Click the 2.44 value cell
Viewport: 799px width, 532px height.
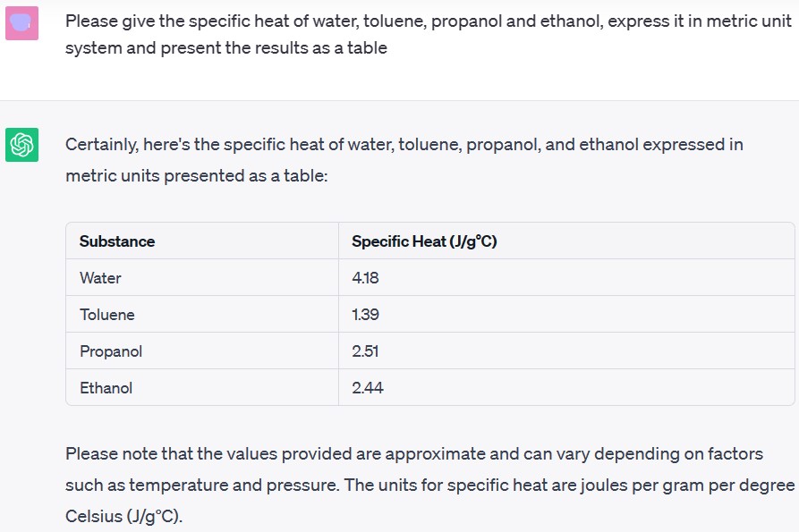(367, 388)
